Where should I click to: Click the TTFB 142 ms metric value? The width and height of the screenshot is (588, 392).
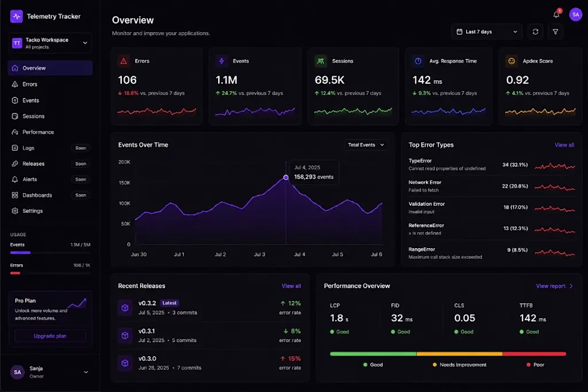coord(533,318)
